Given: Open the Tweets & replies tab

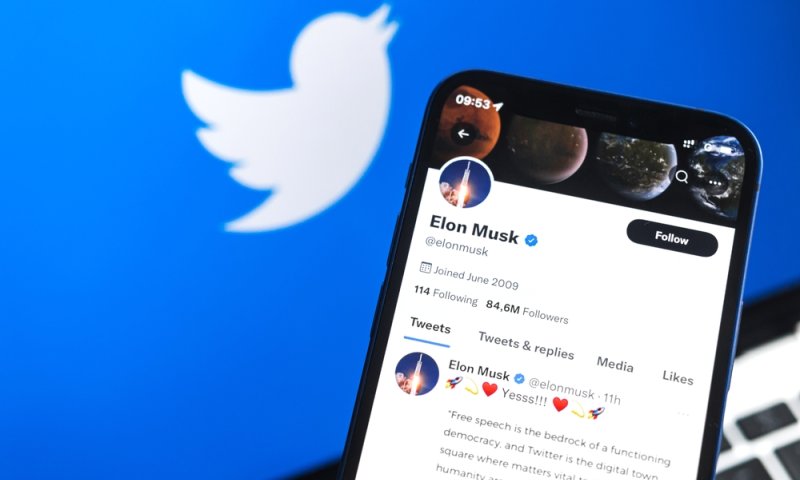Looking at the screenshot, I should [x=526, y=345].
